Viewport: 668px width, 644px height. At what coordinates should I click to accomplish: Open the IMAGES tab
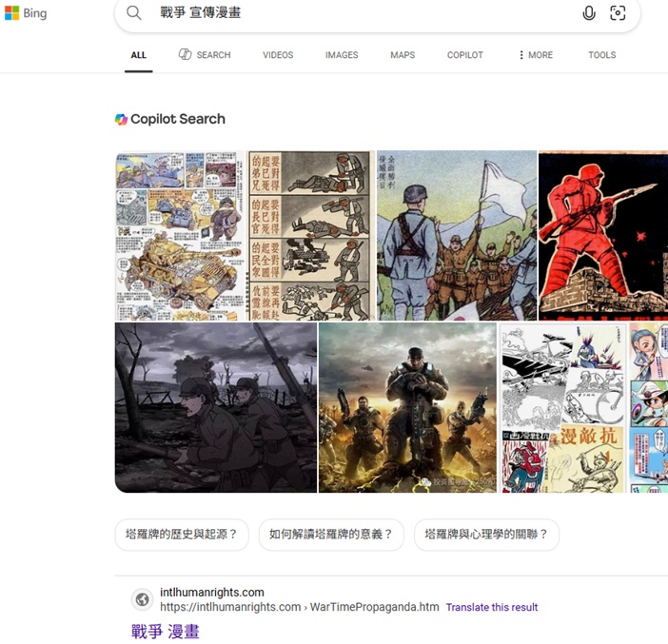click(342, 55)
